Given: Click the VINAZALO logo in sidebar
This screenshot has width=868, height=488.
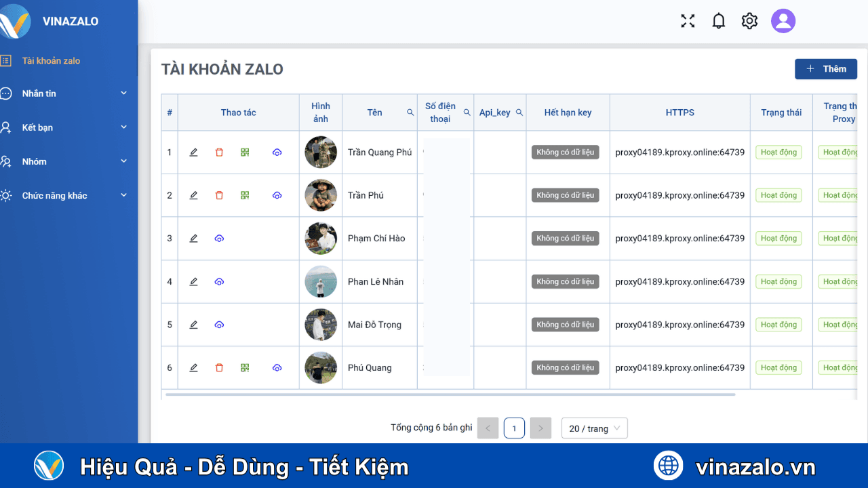Looking at the screenshot, I should point(16,21).
